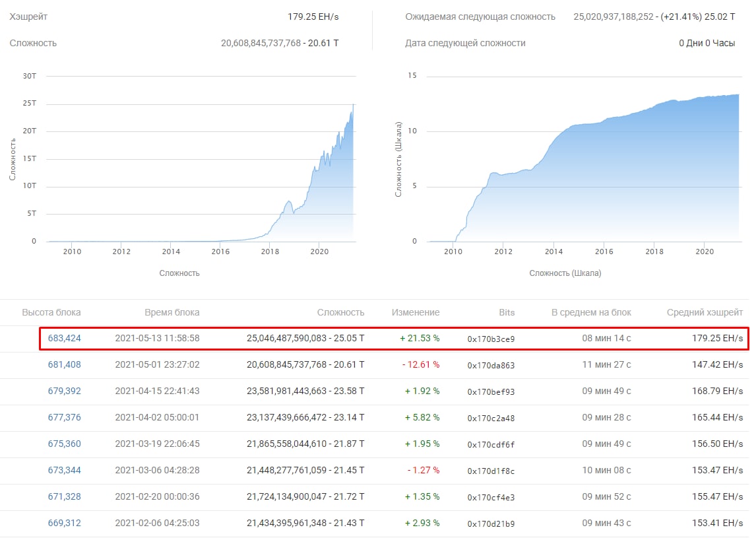Image resolution: width=756 pixels, height=538 pixels.
Task: Click difficulty value 21,724,134,900,047 - 21.72 T
Action: (x=305, y=496)
